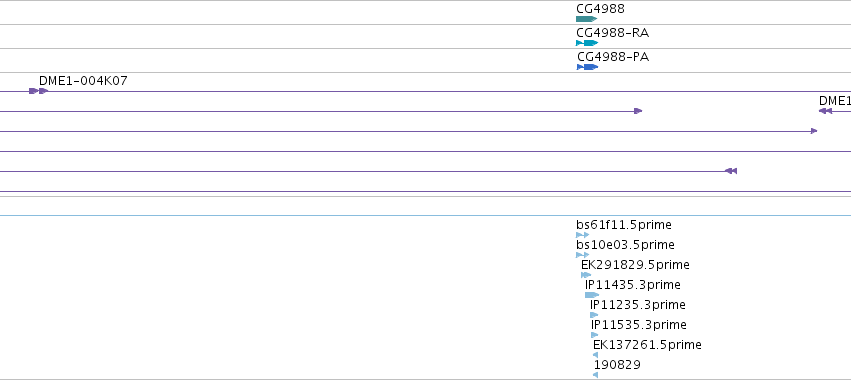Select the EK291829.5prime EST glyph
This screenshot has width=851, height=380.
(x=586, y=275)
